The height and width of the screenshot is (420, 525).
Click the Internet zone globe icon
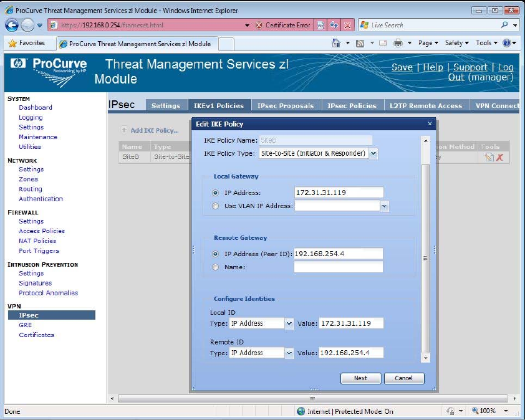pos(301,411)
